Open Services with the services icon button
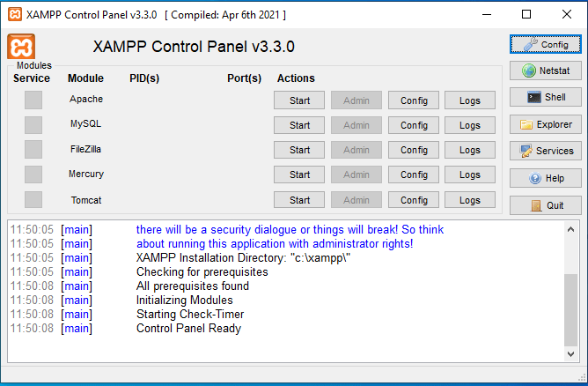The width and height of the screenshot is (588, 386). [545, 151]
